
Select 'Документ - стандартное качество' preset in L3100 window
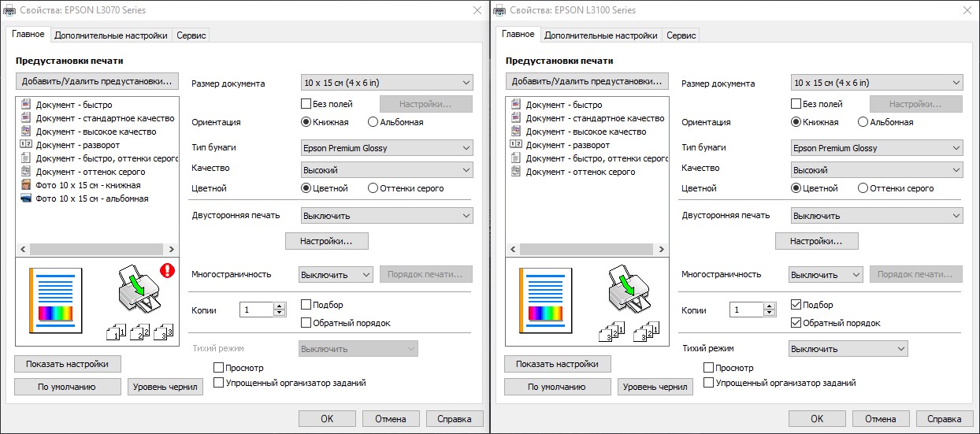pos(587,118)
